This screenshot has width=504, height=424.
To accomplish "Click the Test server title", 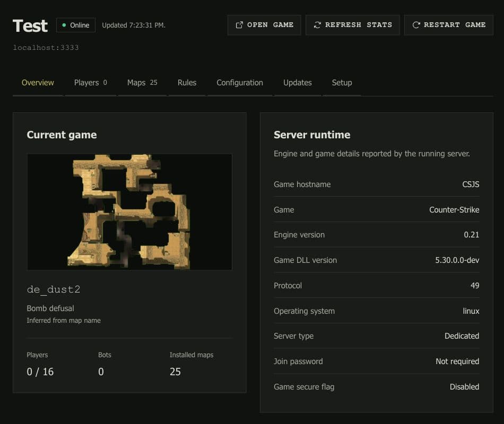I will point(30,25).
